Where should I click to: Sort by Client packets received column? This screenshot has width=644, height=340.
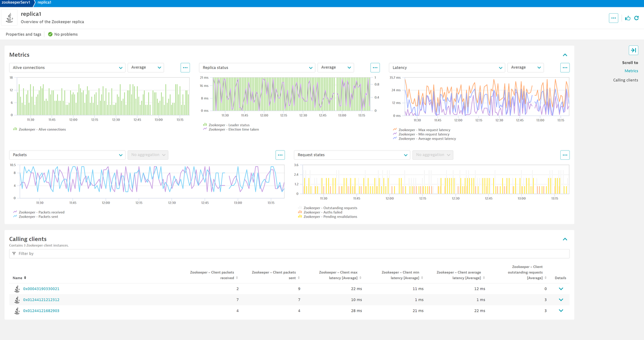coord(214,275)
